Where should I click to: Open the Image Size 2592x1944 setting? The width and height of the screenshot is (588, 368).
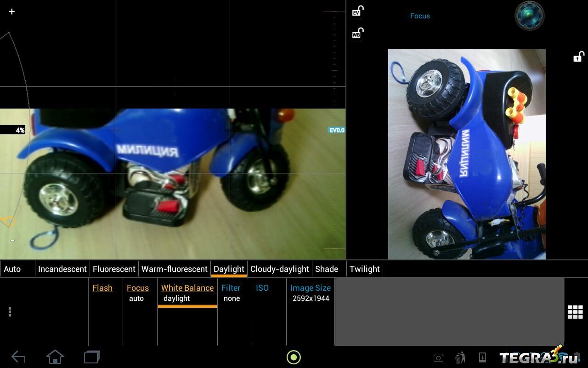pos(311,293)
